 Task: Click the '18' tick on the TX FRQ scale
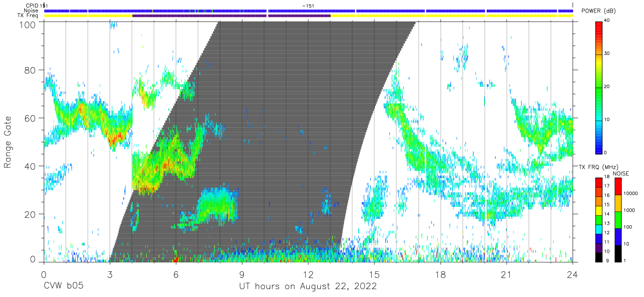coord(606,178)
